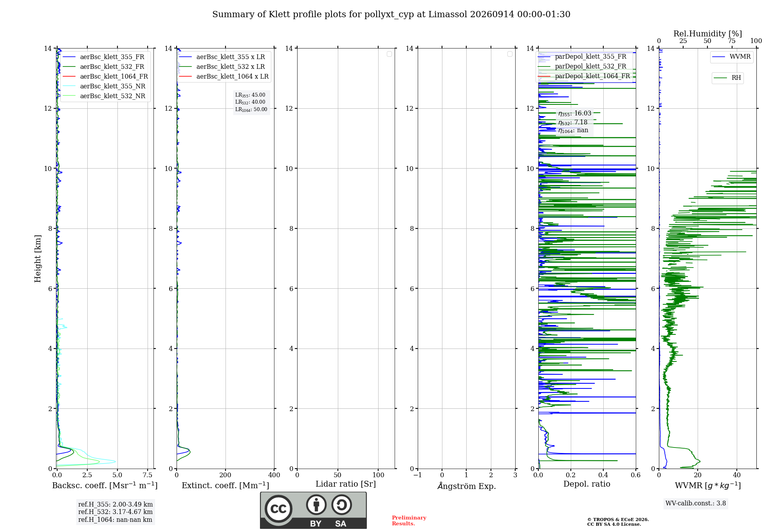
Task: Click ref.H_355: 2.00-3.49 km text
Action: pos(115,505)
